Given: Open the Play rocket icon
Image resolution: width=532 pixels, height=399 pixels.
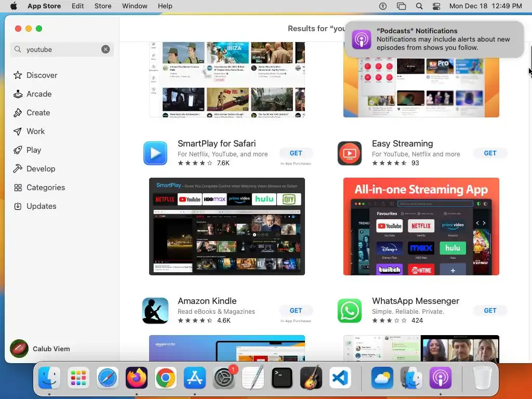Looking at the screenshot, I should click(18, 150).
